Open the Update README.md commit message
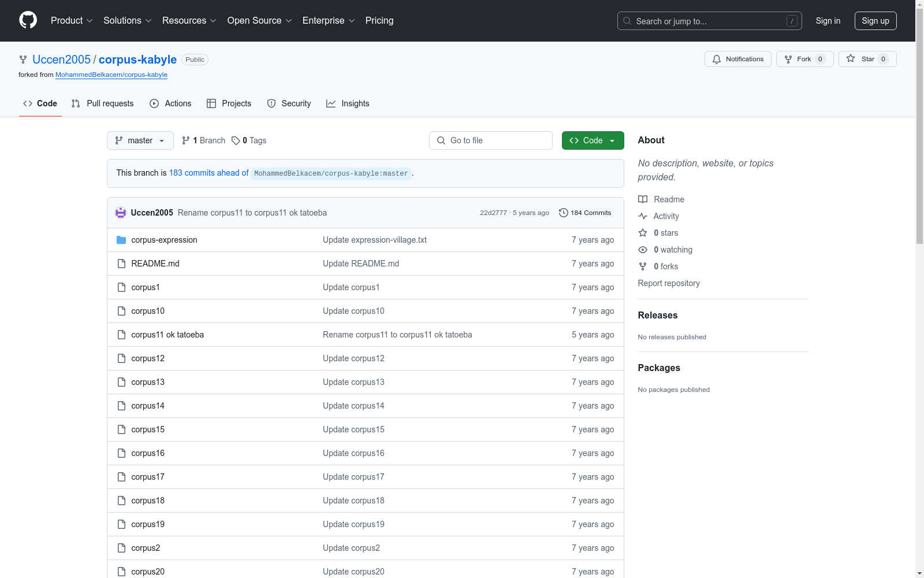924x578 pixels. [361, 264]
